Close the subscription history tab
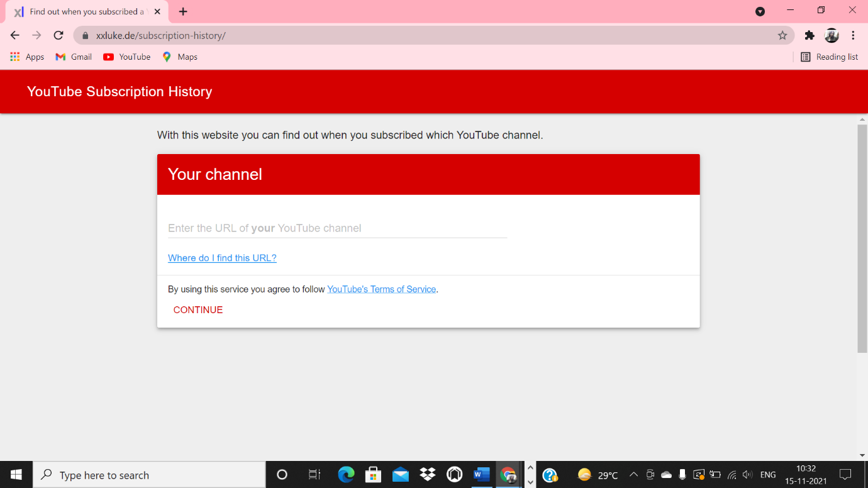 pos(157,11)
